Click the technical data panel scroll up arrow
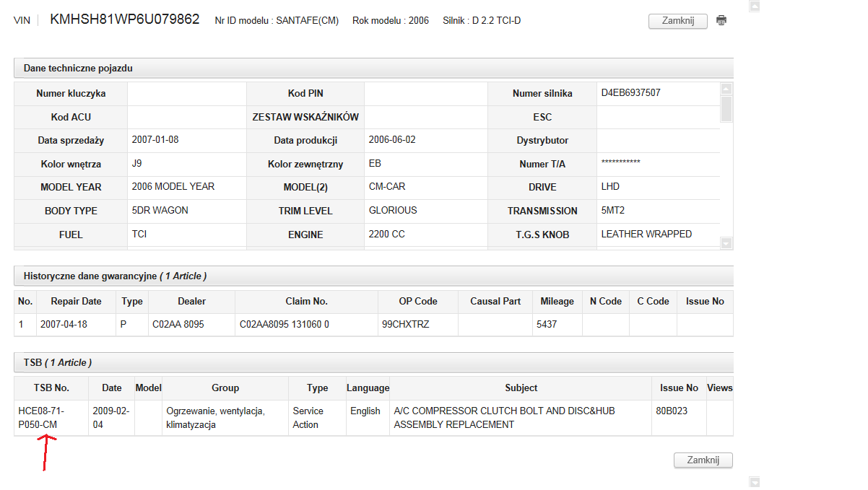The image size is (868, 490). (726, 89)
